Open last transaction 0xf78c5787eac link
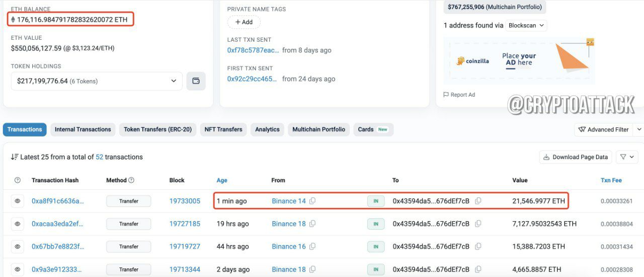Viewport: 644px width, 277px height. 253,50
